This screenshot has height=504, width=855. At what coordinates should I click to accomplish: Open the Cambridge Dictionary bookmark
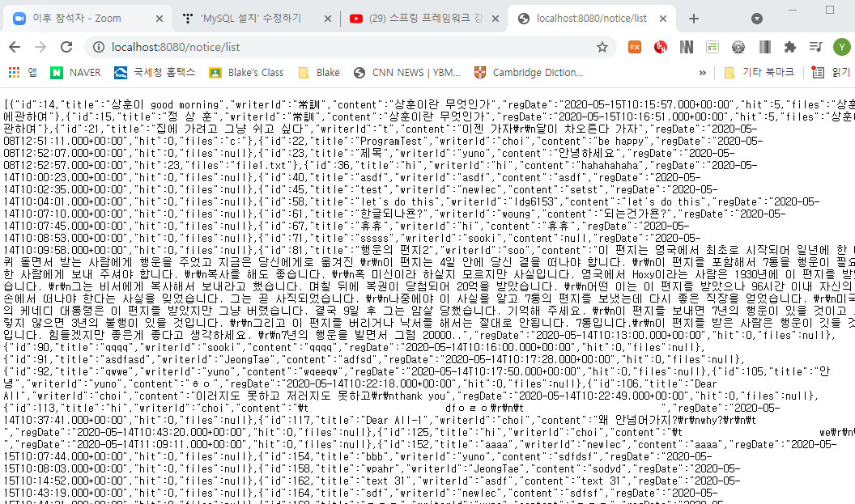[529, 73]
